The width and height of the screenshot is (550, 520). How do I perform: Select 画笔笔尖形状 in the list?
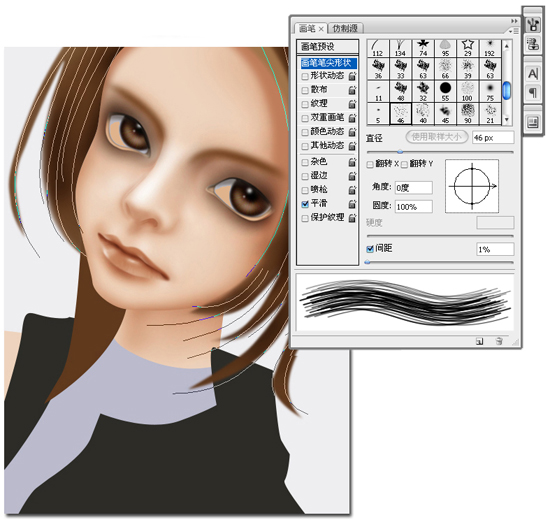327,63
